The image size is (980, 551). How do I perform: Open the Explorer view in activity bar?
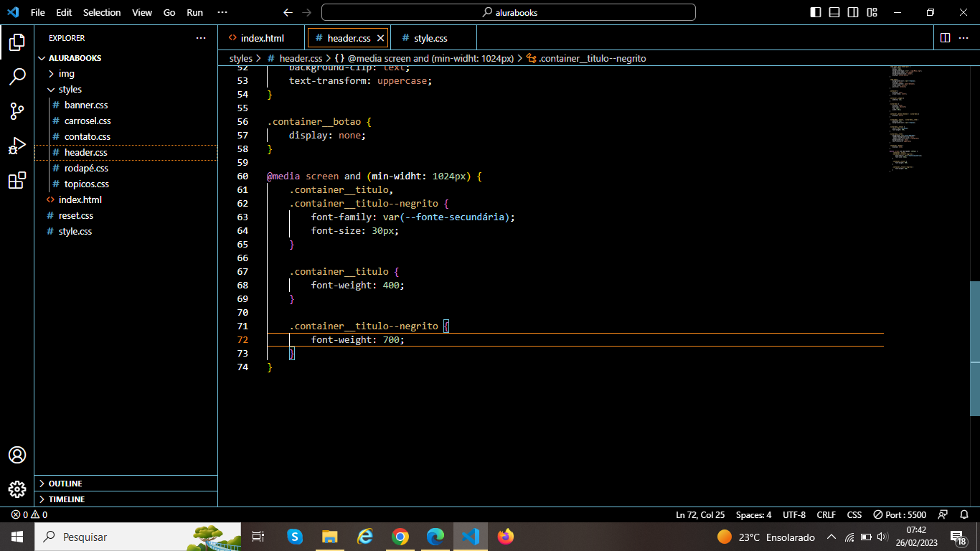point(17,42)
